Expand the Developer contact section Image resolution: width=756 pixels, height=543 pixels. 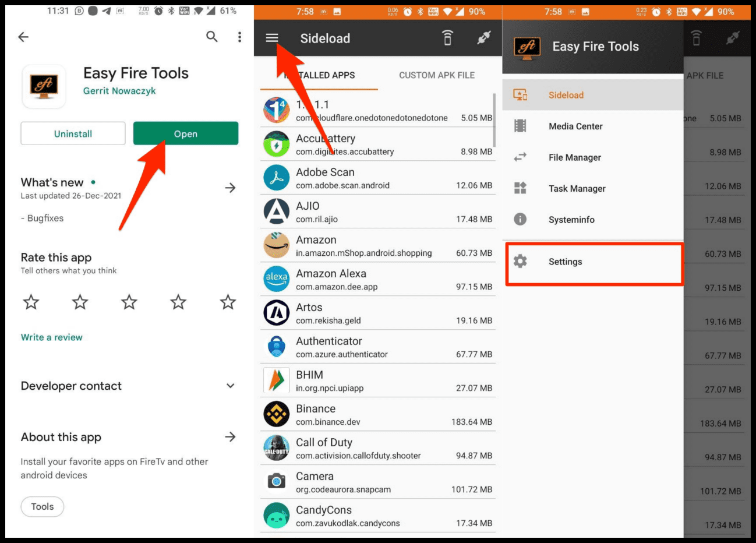[x=231, y=386]
